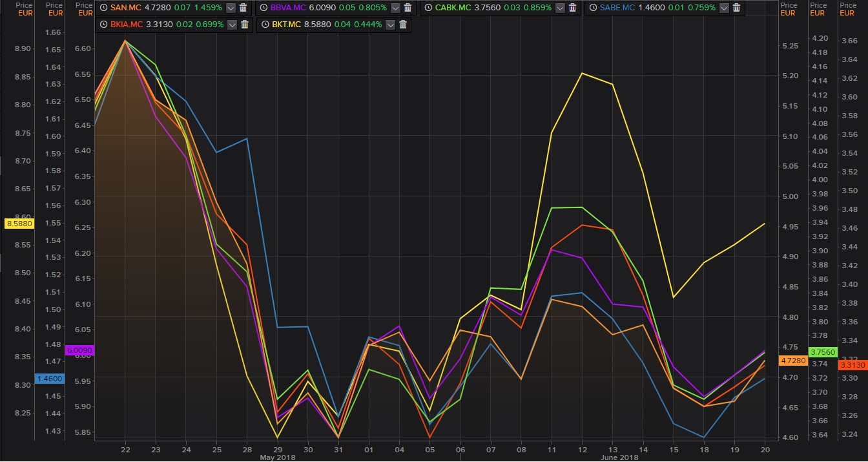Delete BKIA.MC using the trash icon

coord(244,25)
